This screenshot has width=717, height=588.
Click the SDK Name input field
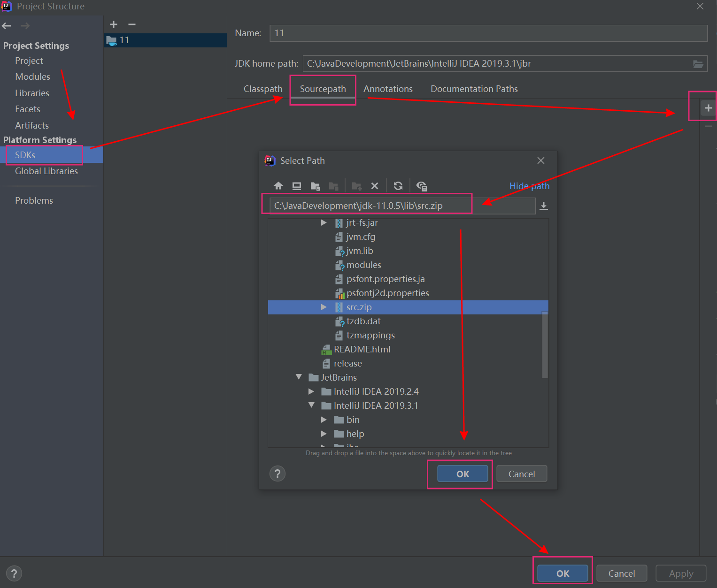pos(488,33)
